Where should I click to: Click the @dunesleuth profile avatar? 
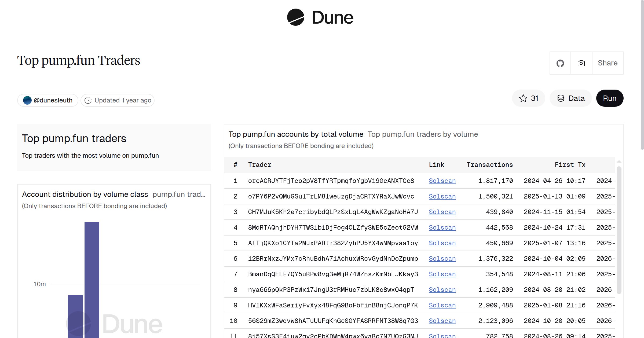click(27, 100)
